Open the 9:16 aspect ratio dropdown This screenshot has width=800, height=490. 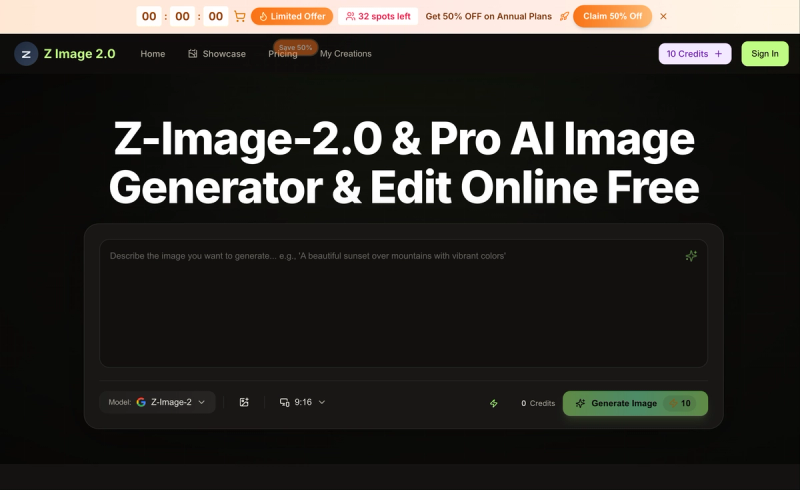(x=302, y=402)
